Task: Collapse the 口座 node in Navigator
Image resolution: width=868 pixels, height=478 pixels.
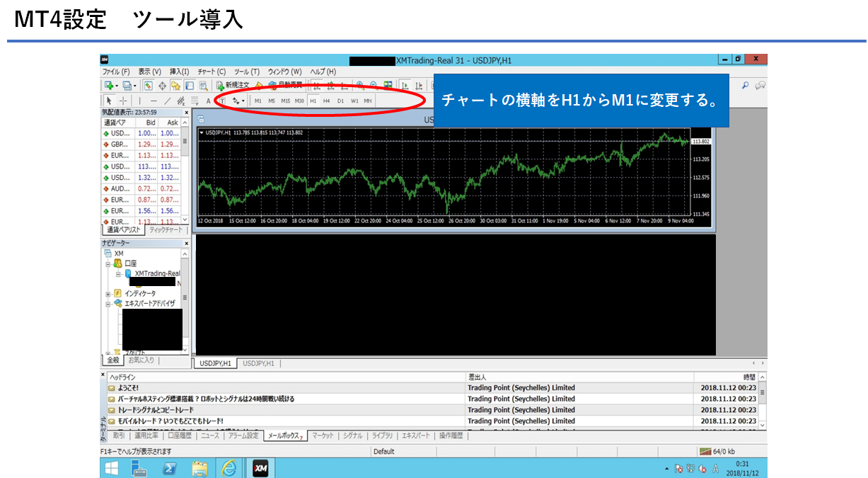Action: click(108, 263)
